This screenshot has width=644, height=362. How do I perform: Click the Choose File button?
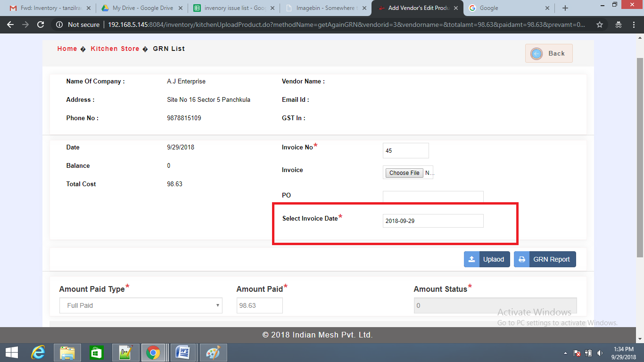coord(405,173)
